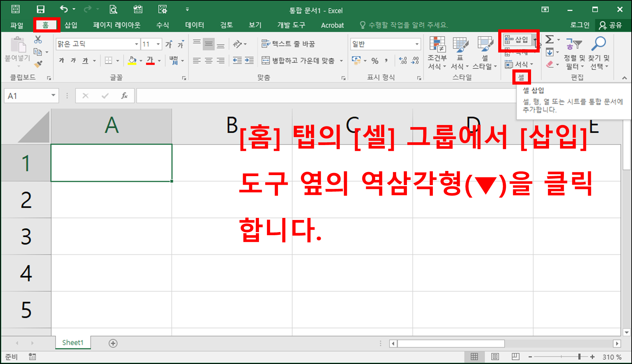Screen dimensions: 632x364
Task: Click the Fill down-arrow icon in editing group
Action: click(549, 52)
